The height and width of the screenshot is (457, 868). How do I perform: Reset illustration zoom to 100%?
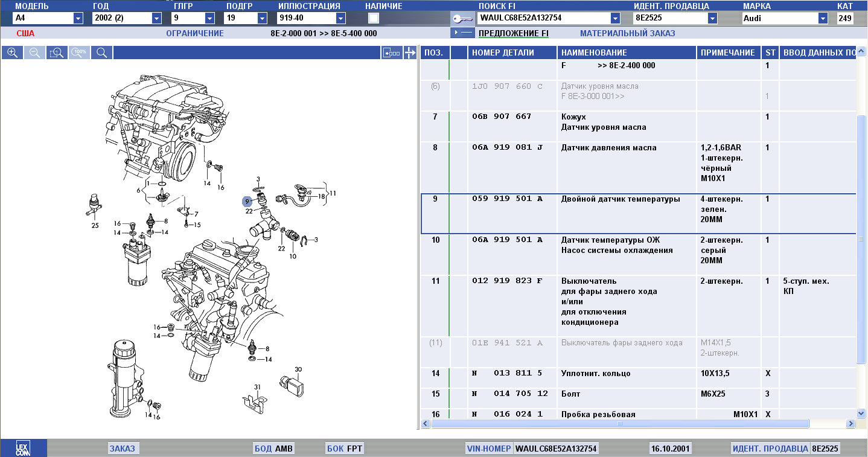point(79,53)
